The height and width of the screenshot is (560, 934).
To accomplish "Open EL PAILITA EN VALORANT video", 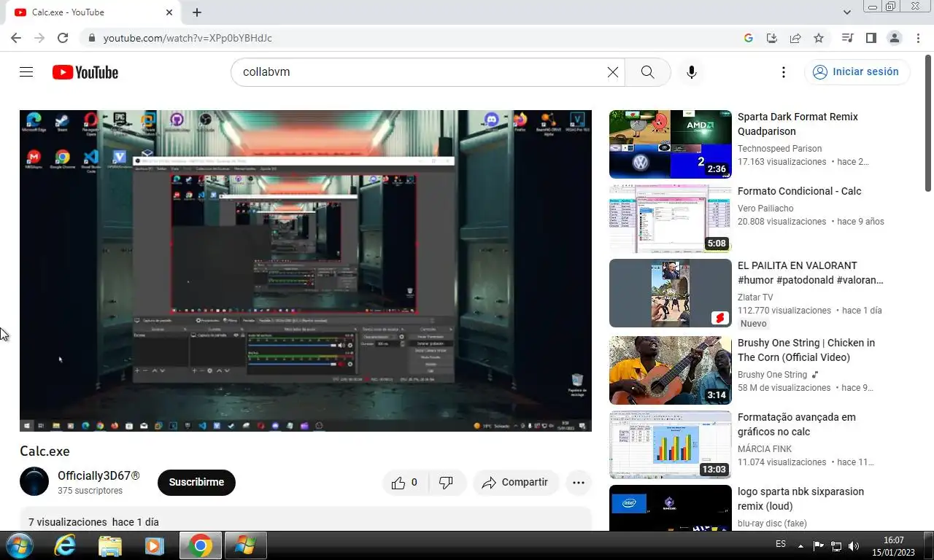I will point(810,273).
